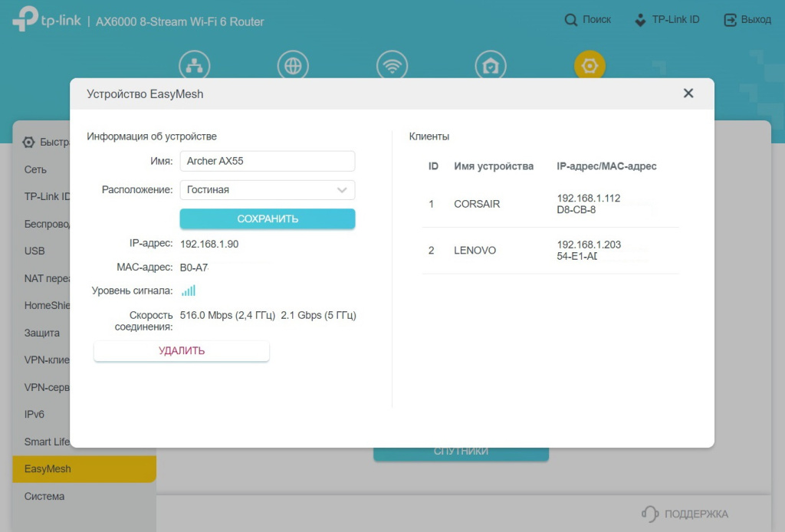Click the signal strength bars icon
This screenshot has width=785, height=532.
point(189,291)
